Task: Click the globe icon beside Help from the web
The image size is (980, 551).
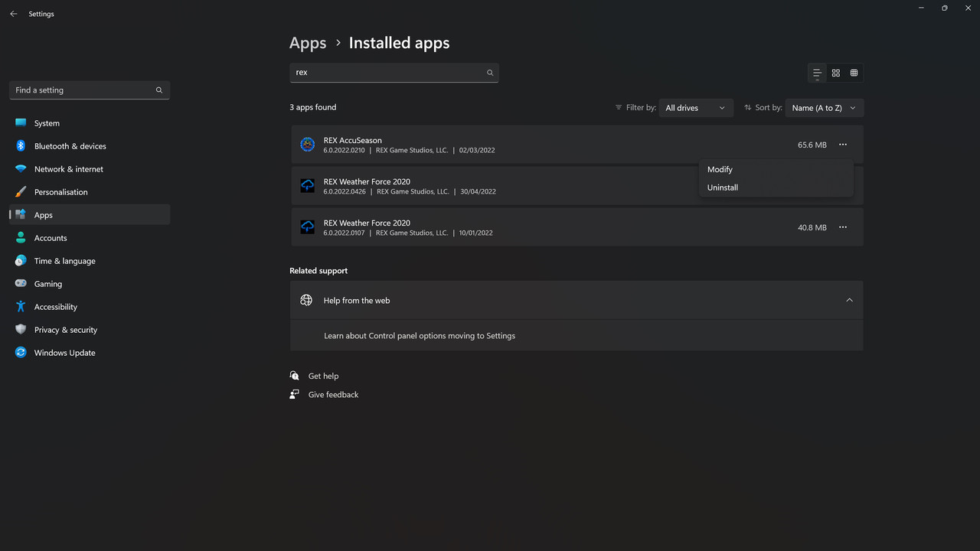Action: [306, 300]
